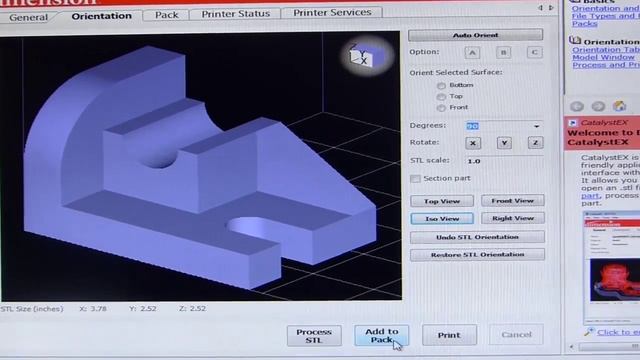
Task: Click the key icon beside Click to link
Action: point(589,332)
